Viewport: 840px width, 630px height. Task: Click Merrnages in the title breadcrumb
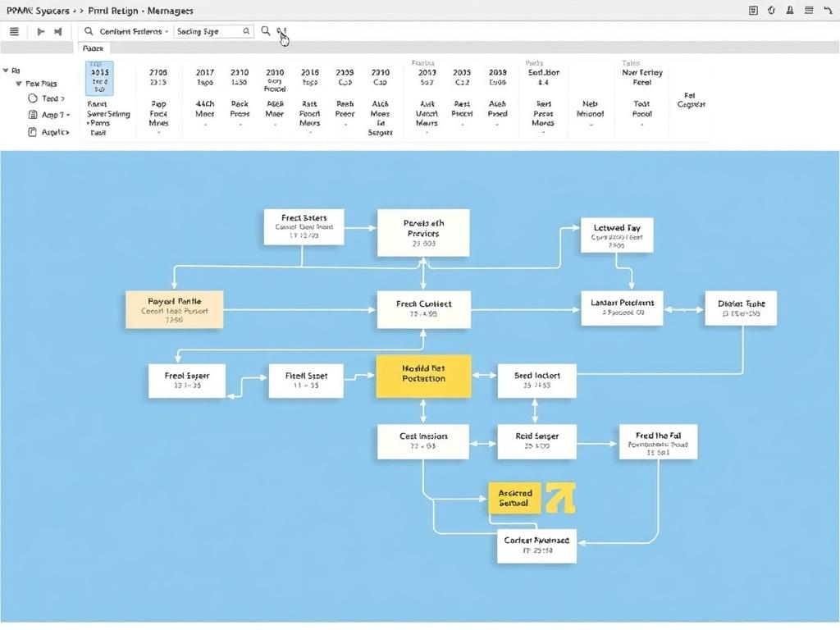170,11
